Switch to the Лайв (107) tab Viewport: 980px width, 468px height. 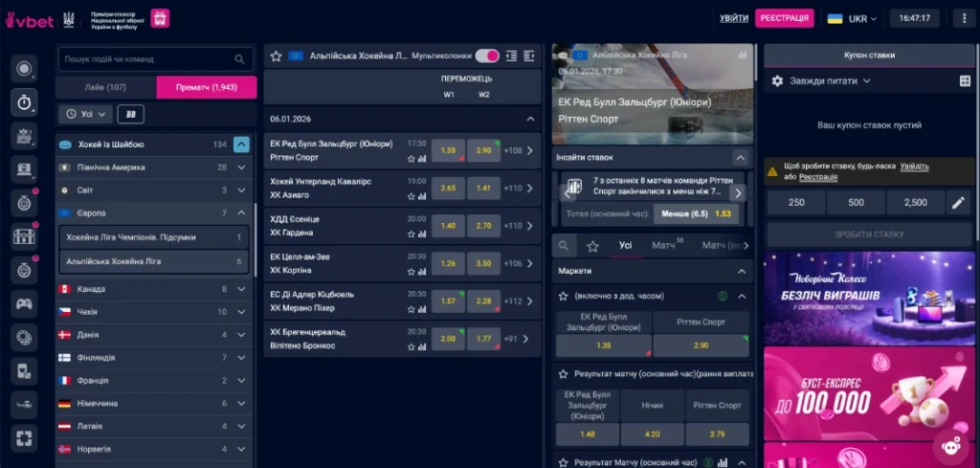[x=105, y=88]
